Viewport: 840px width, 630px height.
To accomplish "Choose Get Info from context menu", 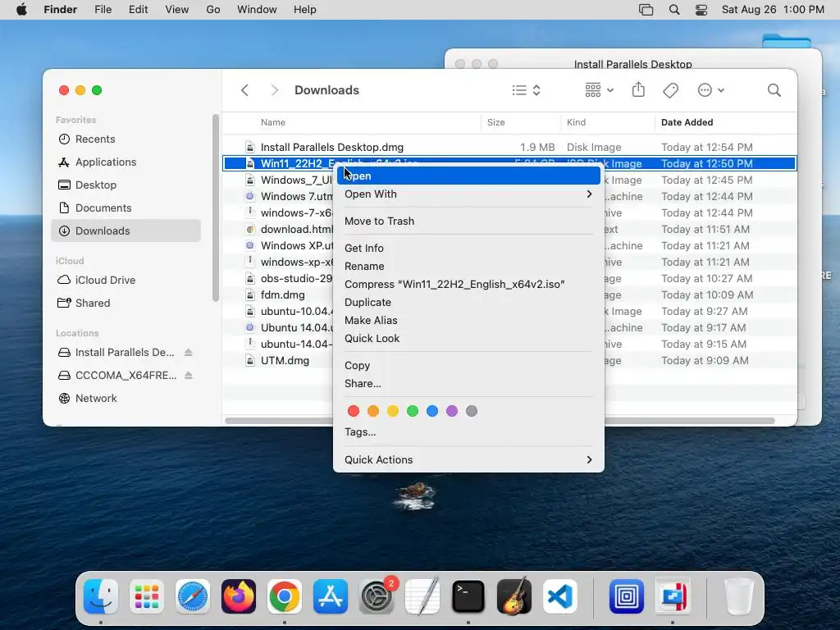I will tap(468, 248).
